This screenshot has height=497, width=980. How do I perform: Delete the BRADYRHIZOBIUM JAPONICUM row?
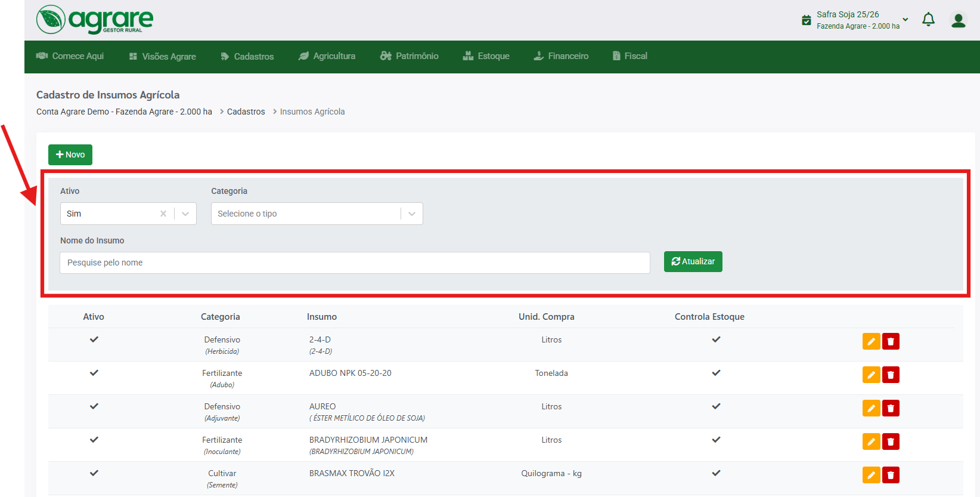891,442
